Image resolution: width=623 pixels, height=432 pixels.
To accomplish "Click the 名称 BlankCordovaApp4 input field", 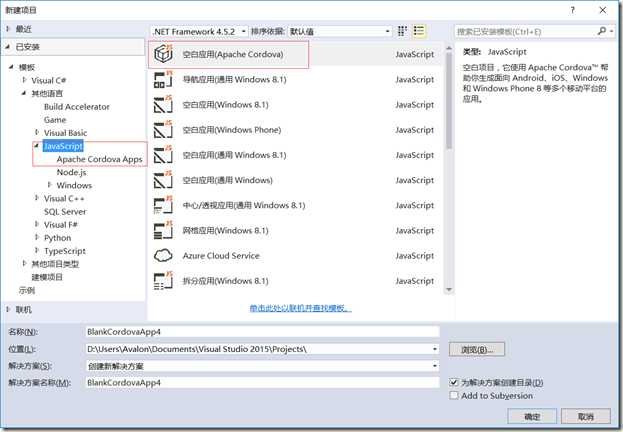I will tap(262, 332).
